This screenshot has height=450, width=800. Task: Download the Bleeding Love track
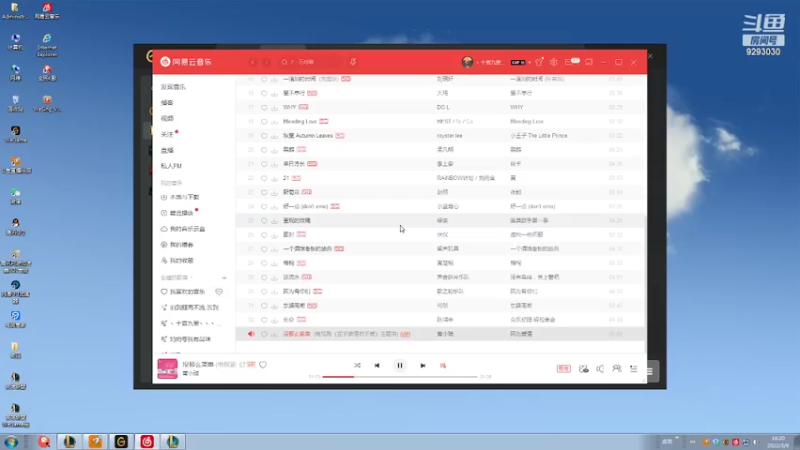pos(274,121)
